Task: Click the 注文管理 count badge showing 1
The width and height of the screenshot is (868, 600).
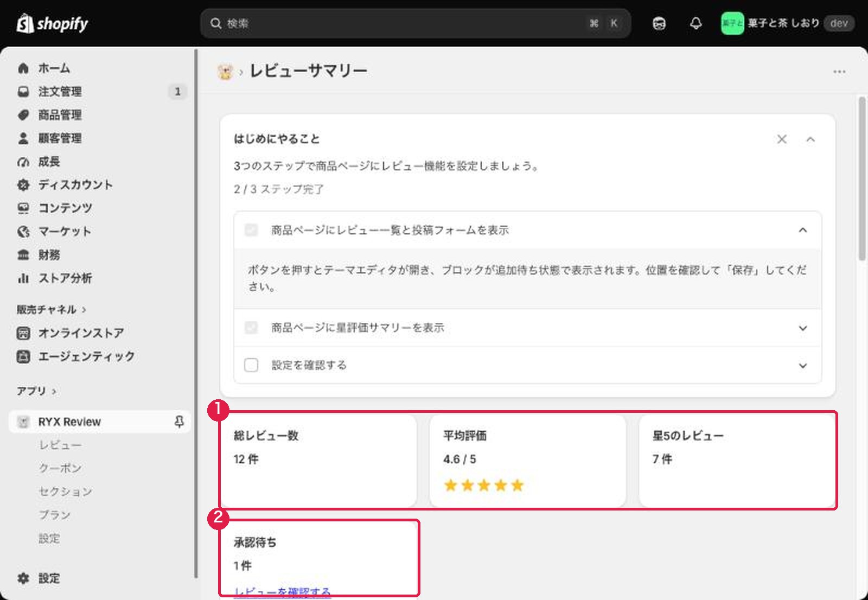Action: point(177,92)
